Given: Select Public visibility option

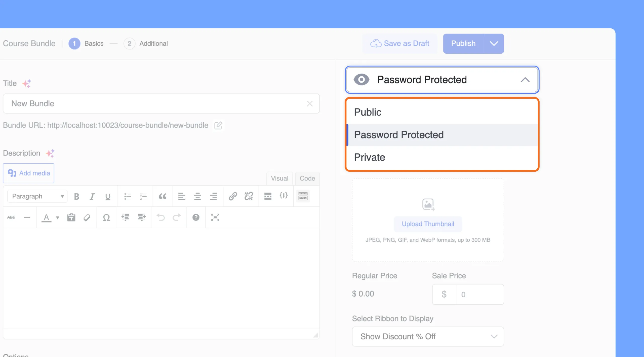Looking at the screenshot, I should point(442,112).
